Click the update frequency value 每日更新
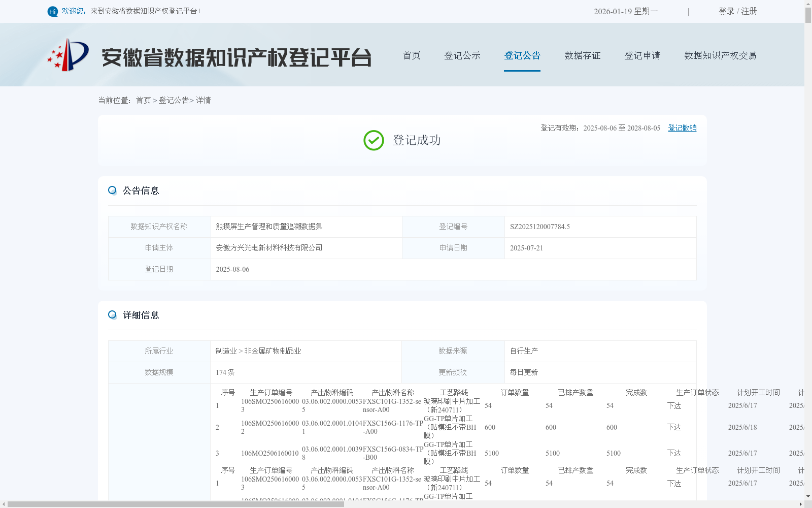This screenshot has width=812, height=508. point(524,372)
